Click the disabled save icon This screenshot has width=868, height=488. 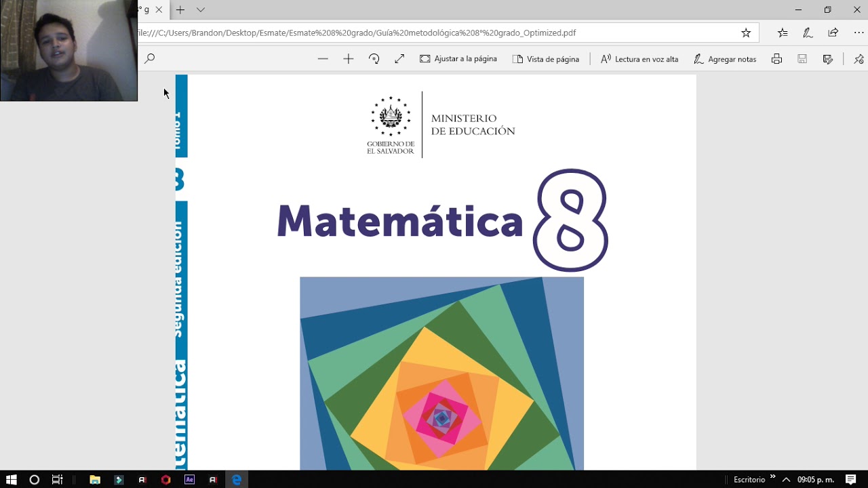click(x=802, y=59)
